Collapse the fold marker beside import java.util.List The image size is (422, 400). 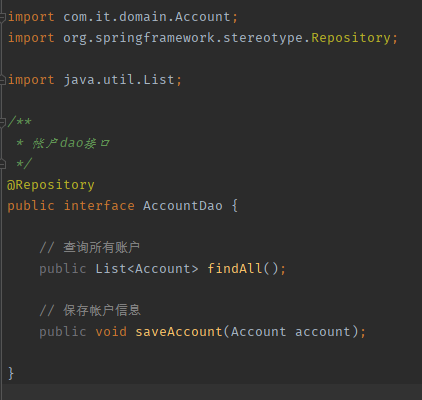(x=3, y=80)
